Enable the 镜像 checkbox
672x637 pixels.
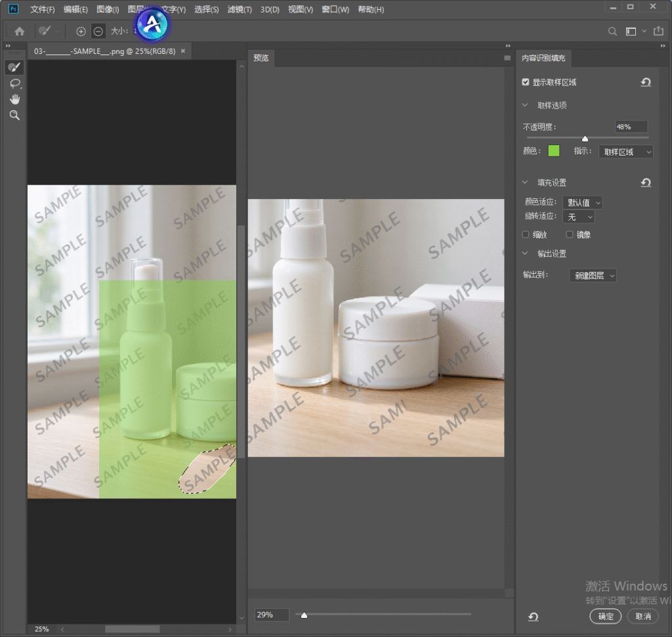pos(569,234)
